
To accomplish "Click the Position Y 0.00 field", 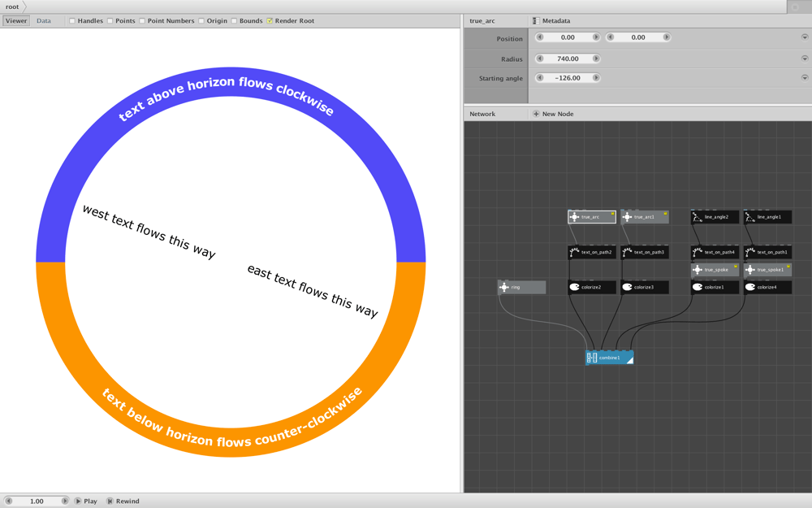I will point(638,37).
